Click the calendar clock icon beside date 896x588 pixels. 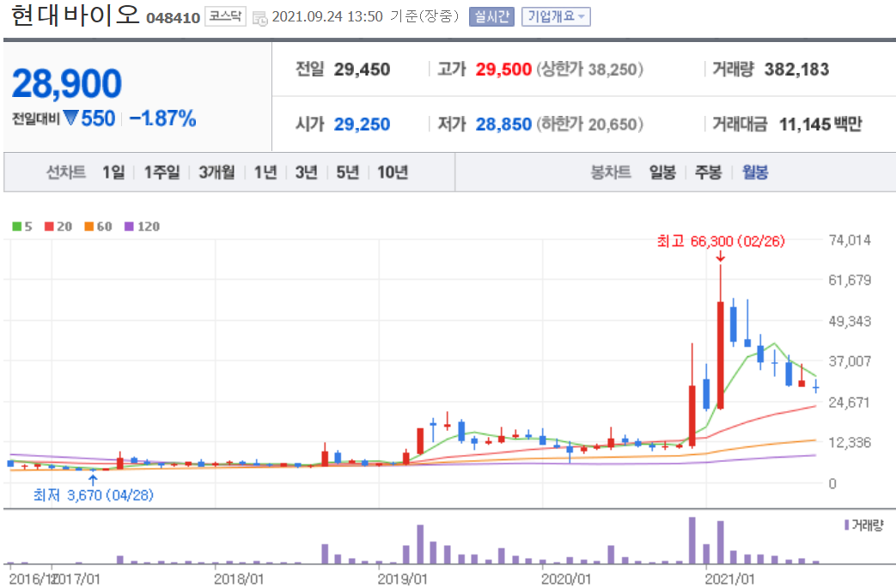(x=260, y=18)
